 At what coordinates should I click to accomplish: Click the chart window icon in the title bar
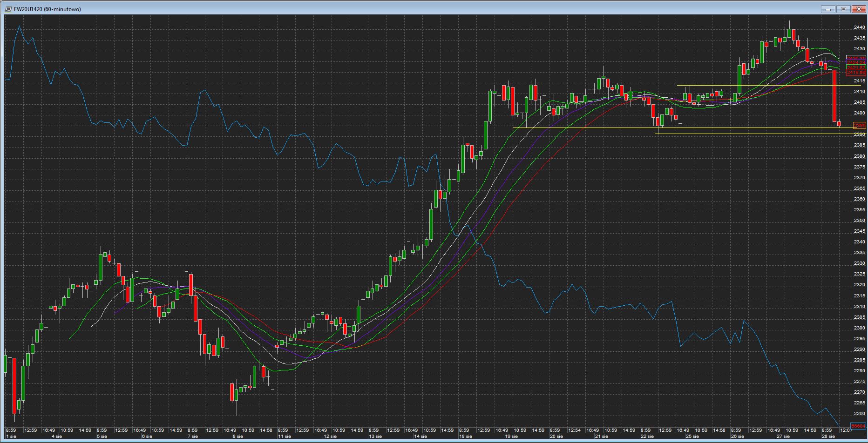[x=9, y=9]
